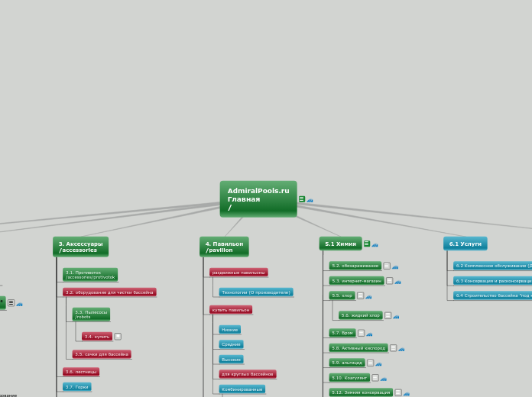532x397 pixels.
Task: Open the note icon beside 5.9. альгицид
Action: pos(370,363)
